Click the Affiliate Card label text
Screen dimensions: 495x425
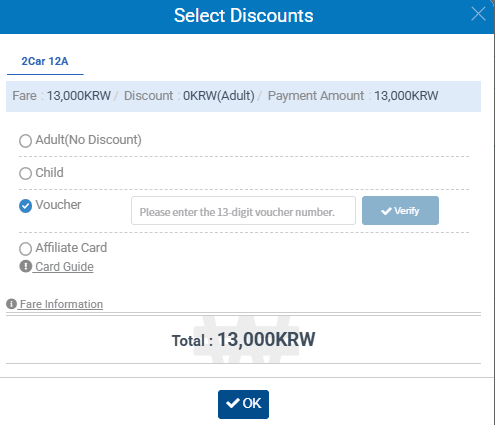tap(71, 248)
